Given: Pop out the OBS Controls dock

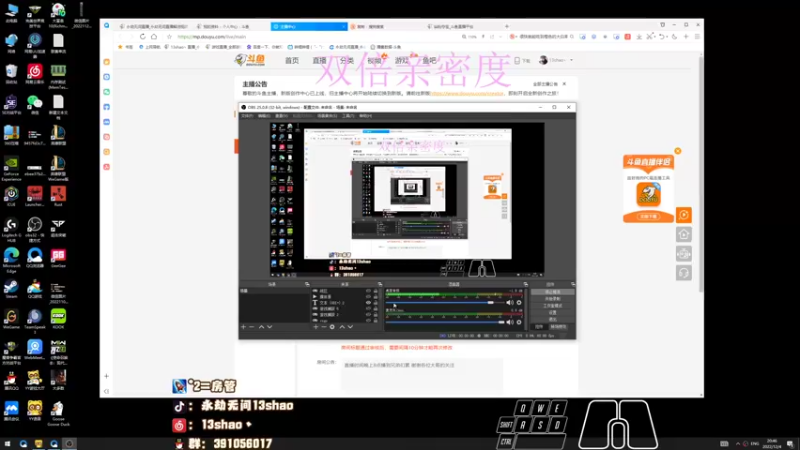Looking at the screenshot, I should click(x=573, y=284).
